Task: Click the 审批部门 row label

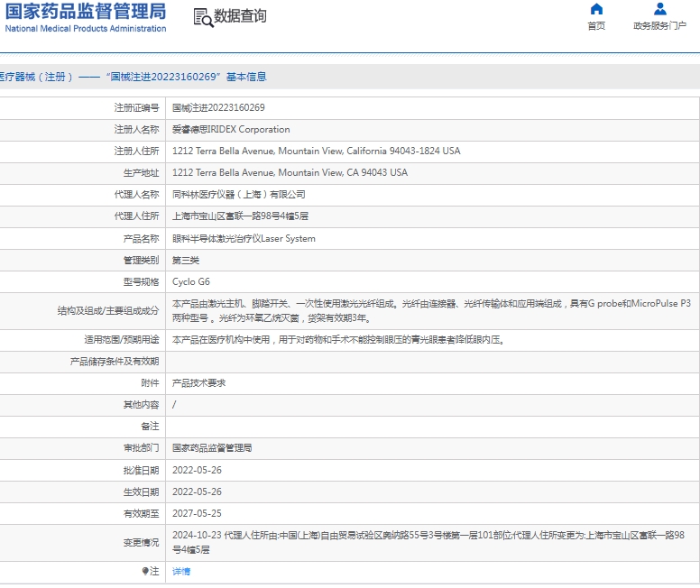Action: (141, 448)
